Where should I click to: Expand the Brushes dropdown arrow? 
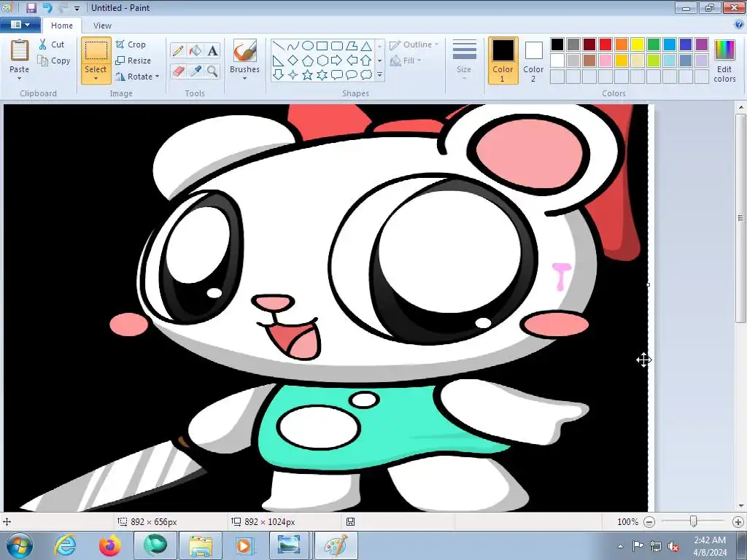pyautogui.click(x=245, y=79)
